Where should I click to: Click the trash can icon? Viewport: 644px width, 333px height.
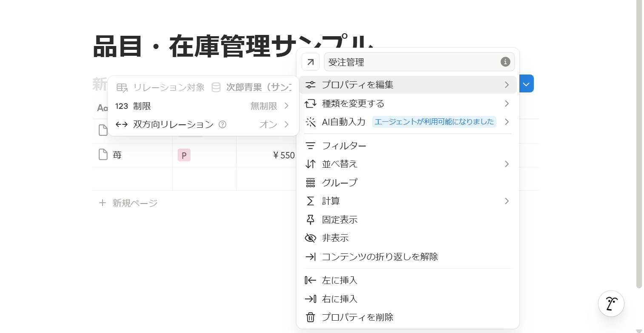(x=311, y=317)
